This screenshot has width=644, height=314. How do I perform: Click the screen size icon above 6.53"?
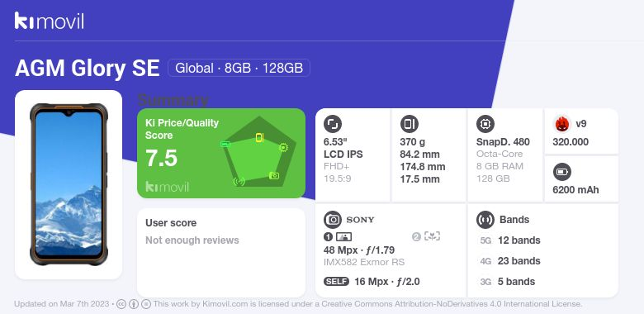pyautogui.click(x=332, y=124)
